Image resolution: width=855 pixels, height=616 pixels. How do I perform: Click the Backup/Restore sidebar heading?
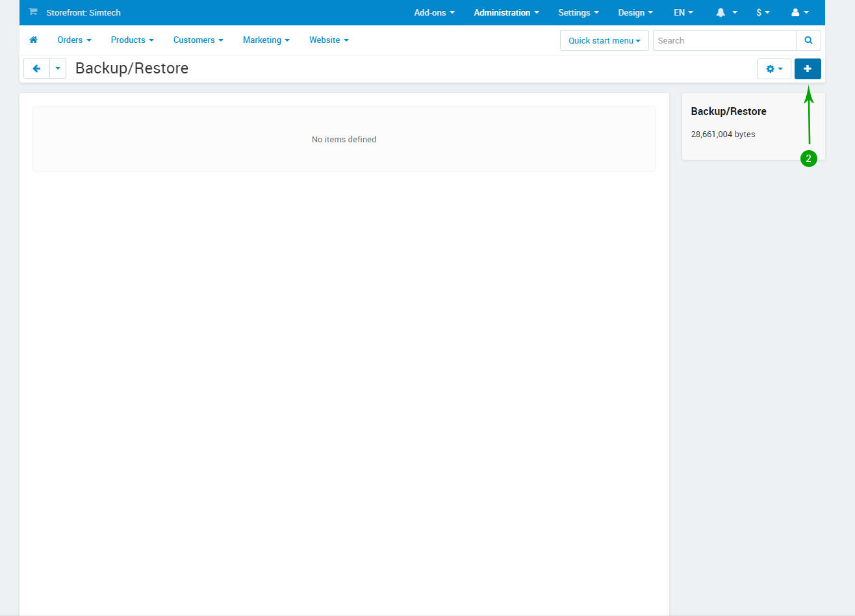point(728,111)
